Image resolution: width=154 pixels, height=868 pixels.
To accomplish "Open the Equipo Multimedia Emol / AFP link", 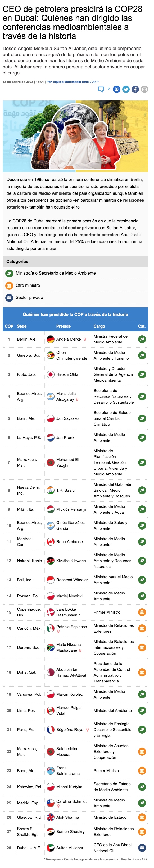I will pos(73,82).
